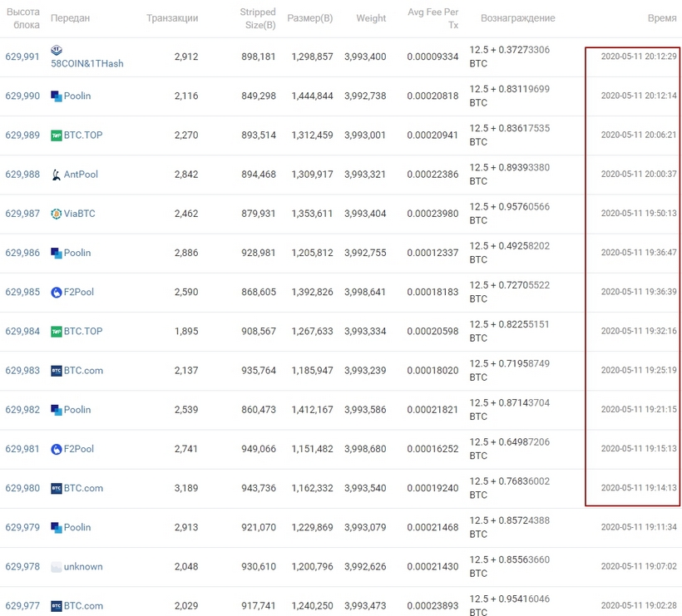Screen dimensions: 682x616
Task: Click the Время column header
Action: click(661, 18)
